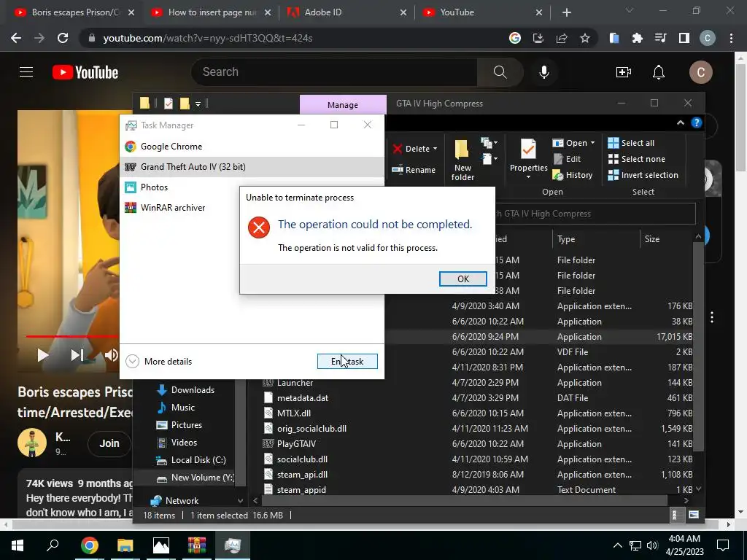Click the red video progress bar
The height and width of the screenshot is (560, 747).
(72, 336)
